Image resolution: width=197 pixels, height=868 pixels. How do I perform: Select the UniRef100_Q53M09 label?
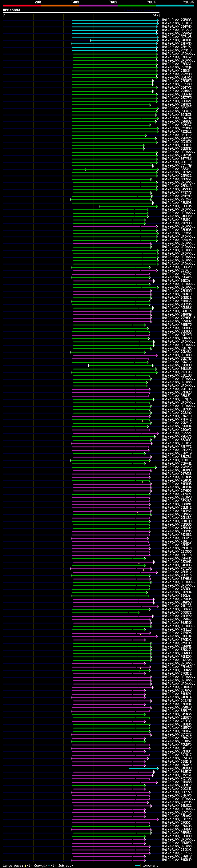tap(177, 128)
